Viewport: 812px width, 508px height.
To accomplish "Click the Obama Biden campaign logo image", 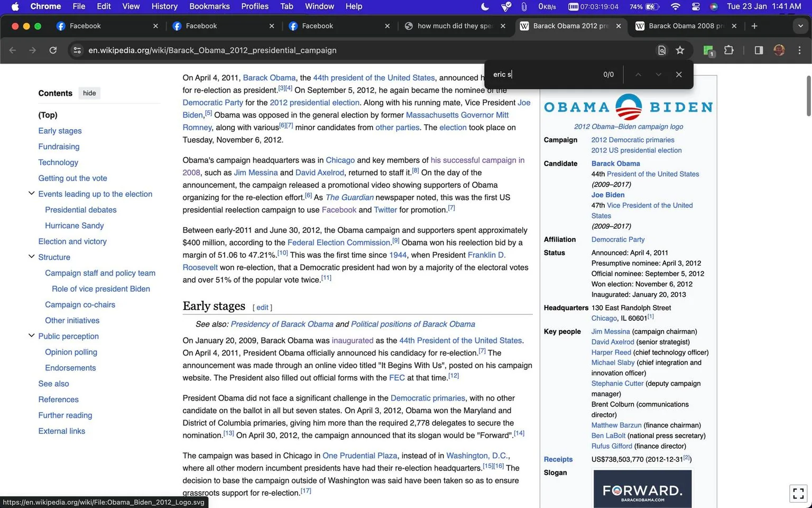I will [628, 107].
